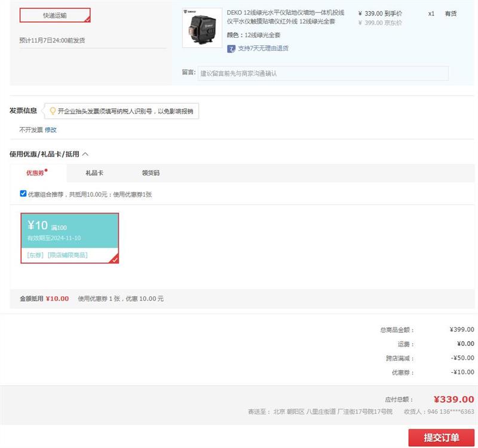Click the [东券] tag on the coupon
The width and height of the screenshot is (478, 448).
[36, 255]
